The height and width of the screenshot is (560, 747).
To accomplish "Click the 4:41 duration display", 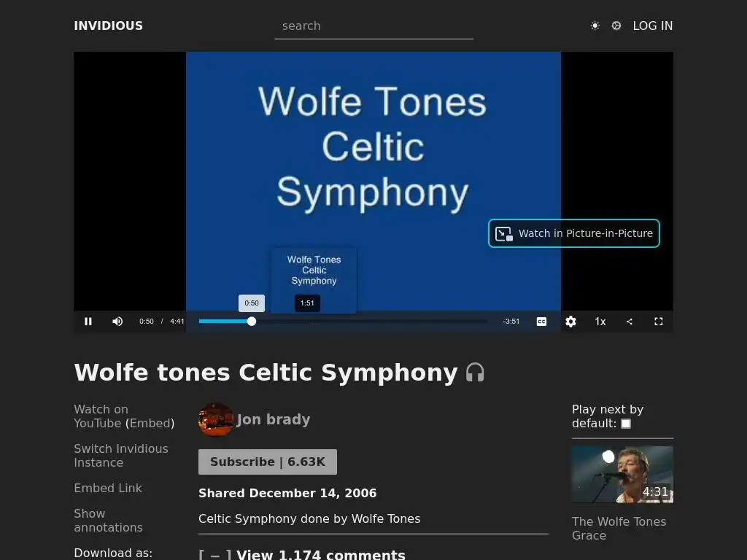I will tap(177, 322).
